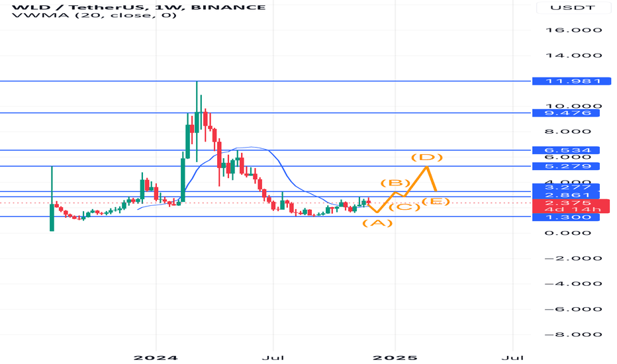Click the Jul label between 2024 and 2025
Image resolution: width=617 pixels, height=364 pixels.
click(273, 357)
